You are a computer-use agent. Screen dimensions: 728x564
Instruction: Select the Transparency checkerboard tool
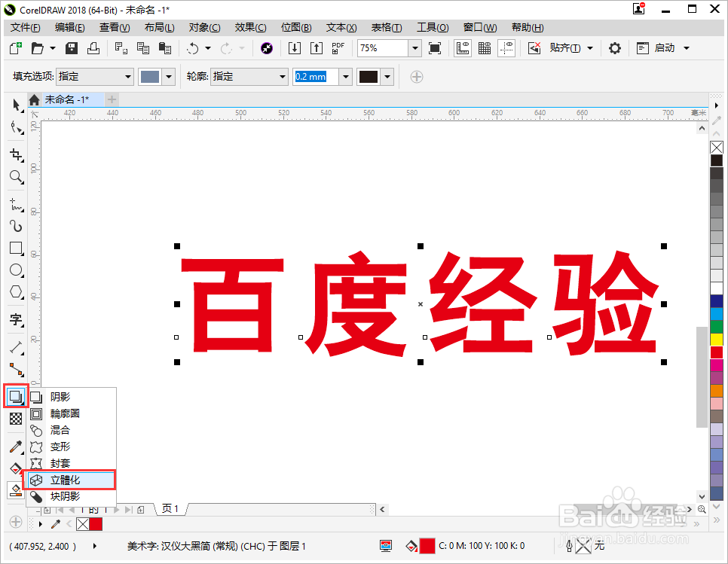[16, 419]
